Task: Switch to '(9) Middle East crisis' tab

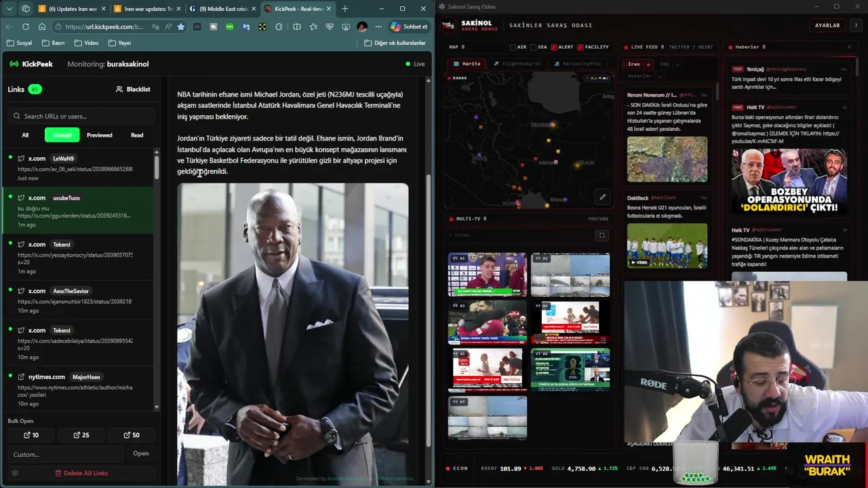Action: 222,9
